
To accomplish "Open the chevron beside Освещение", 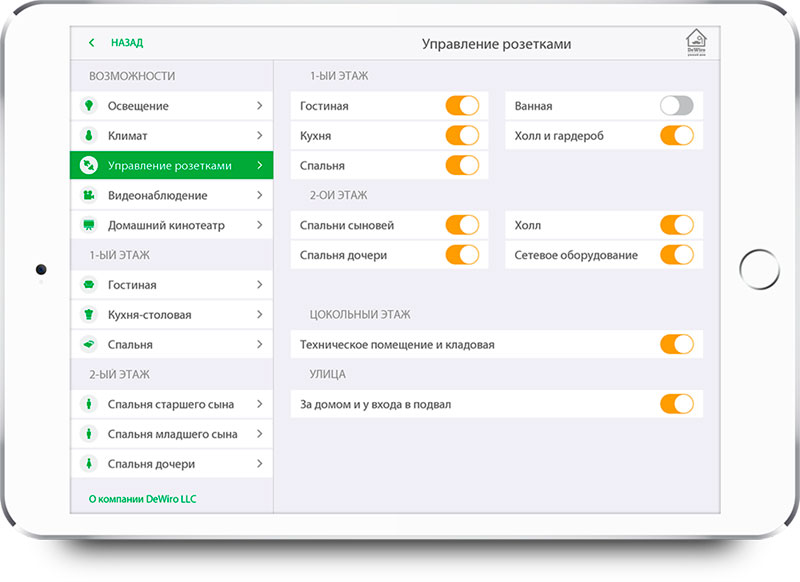I will click(260, 106).
